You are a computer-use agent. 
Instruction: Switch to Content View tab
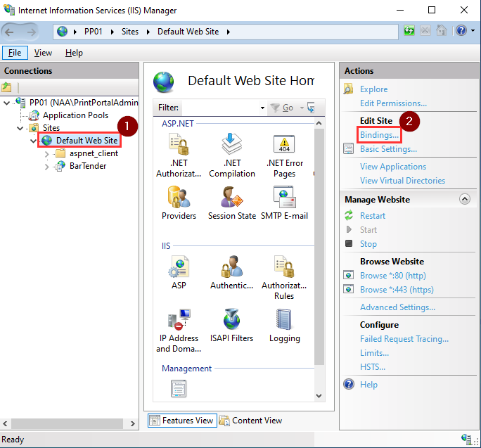click(x=250, y=421)
